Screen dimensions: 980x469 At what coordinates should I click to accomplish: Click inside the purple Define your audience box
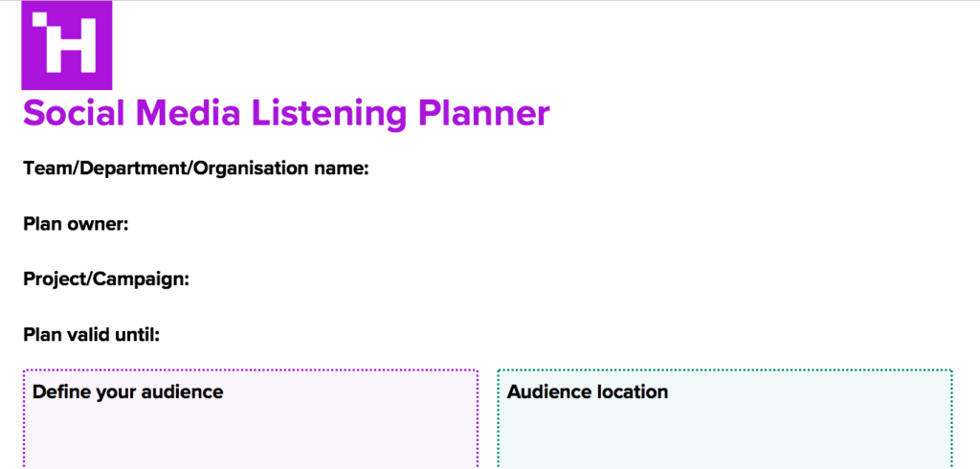(249, 435)
